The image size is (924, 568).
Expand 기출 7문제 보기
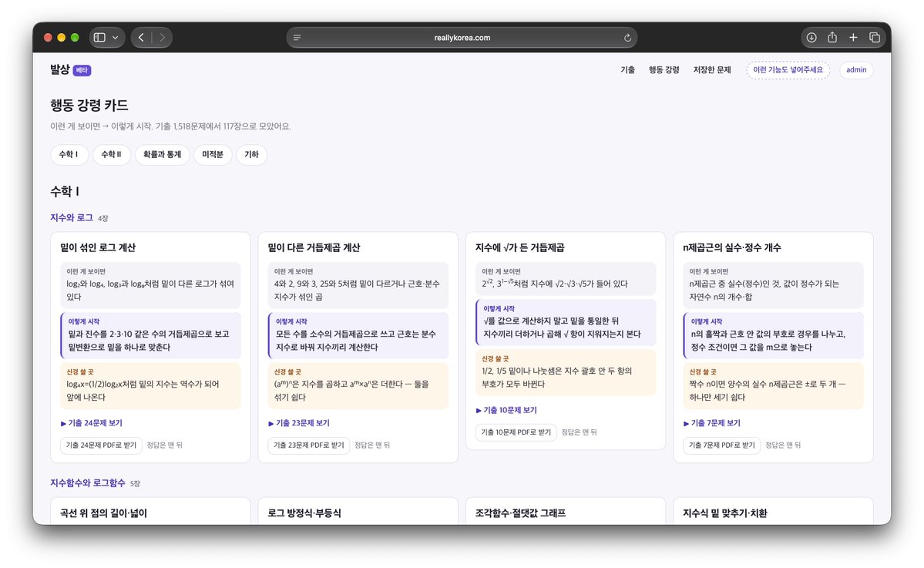tap(712, 423)
